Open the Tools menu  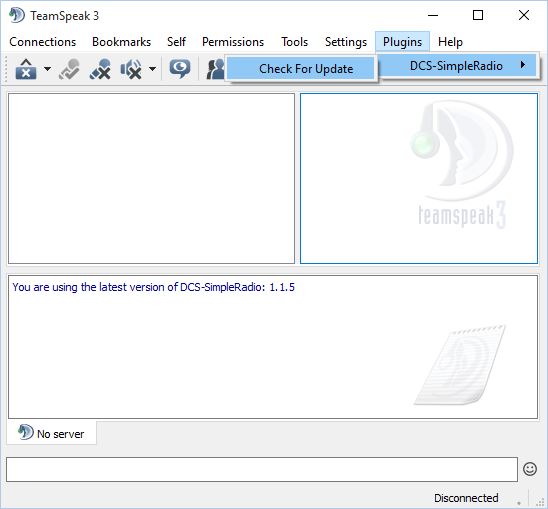coord(295,42)
